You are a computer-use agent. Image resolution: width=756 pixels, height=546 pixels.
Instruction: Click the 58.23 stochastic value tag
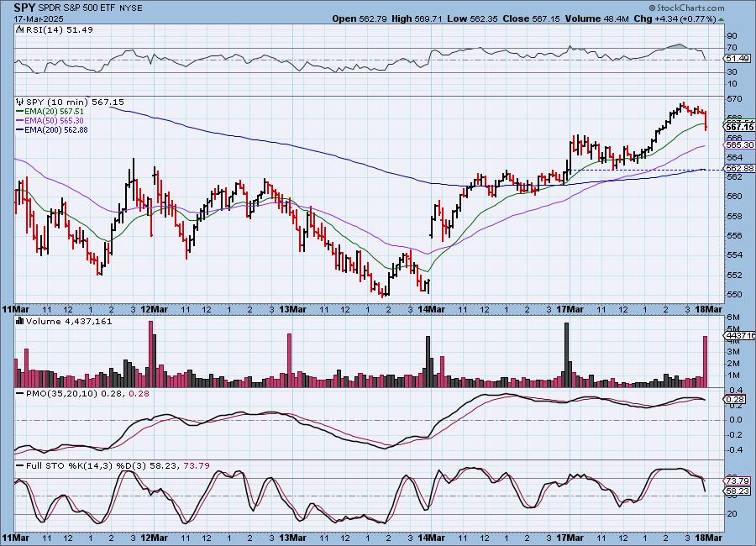(x=738, y=491)
